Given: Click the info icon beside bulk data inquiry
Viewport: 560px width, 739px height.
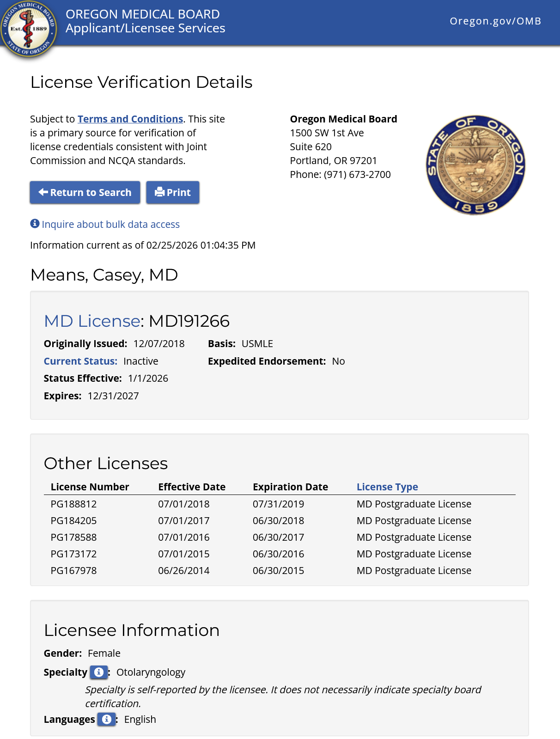Looking at the screenshot, I should [35, 224].
